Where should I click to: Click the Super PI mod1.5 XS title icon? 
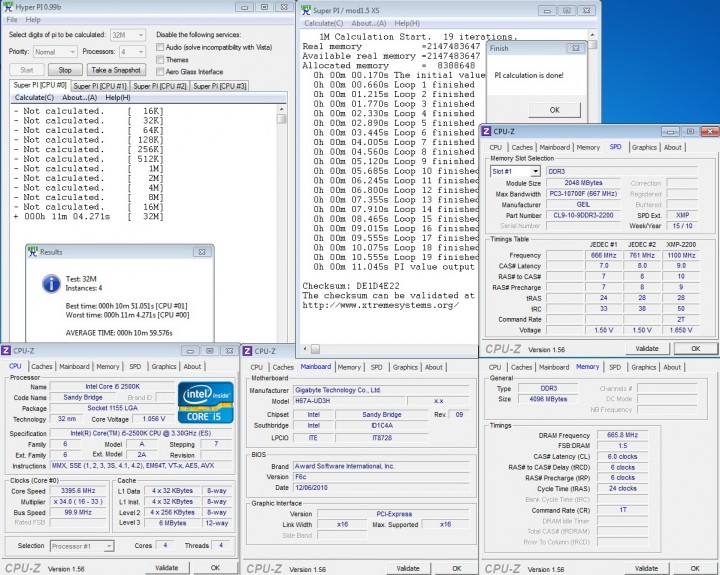coord(304,10)
